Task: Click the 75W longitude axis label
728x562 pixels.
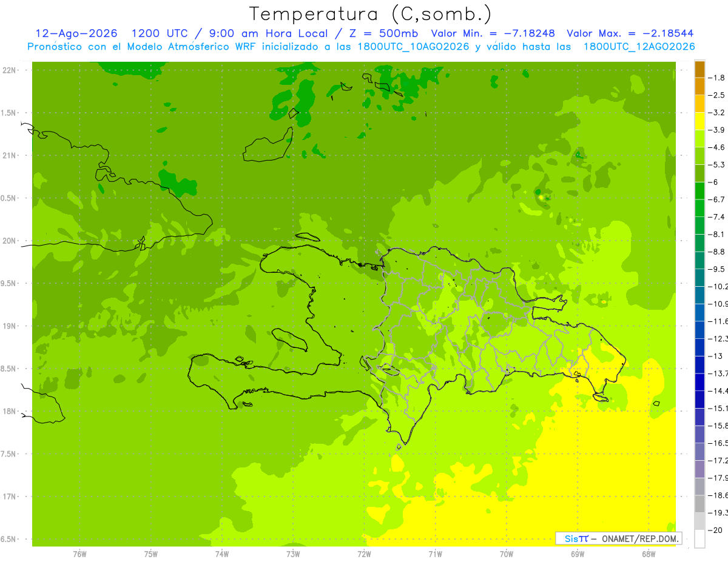Action: click(151, 554)
